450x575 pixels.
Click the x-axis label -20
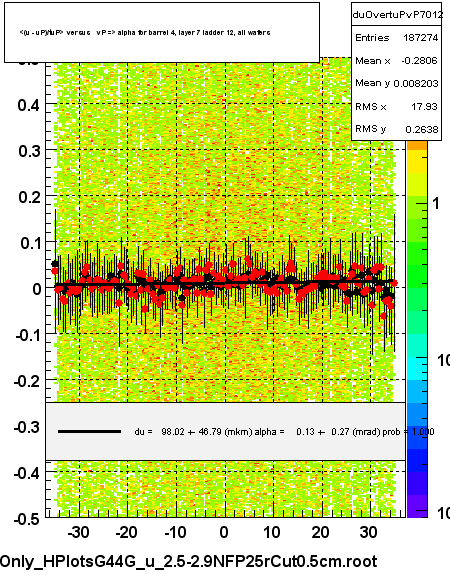pyautogui.click(x=127, y=532)
